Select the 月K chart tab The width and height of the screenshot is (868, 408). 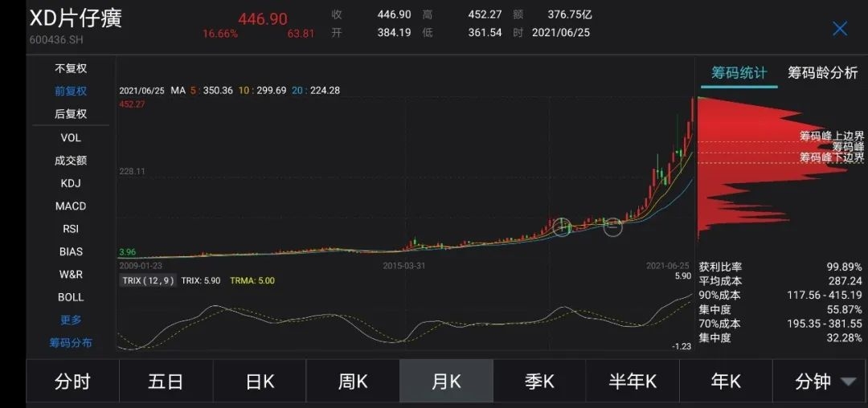click(x=446, y=381)
